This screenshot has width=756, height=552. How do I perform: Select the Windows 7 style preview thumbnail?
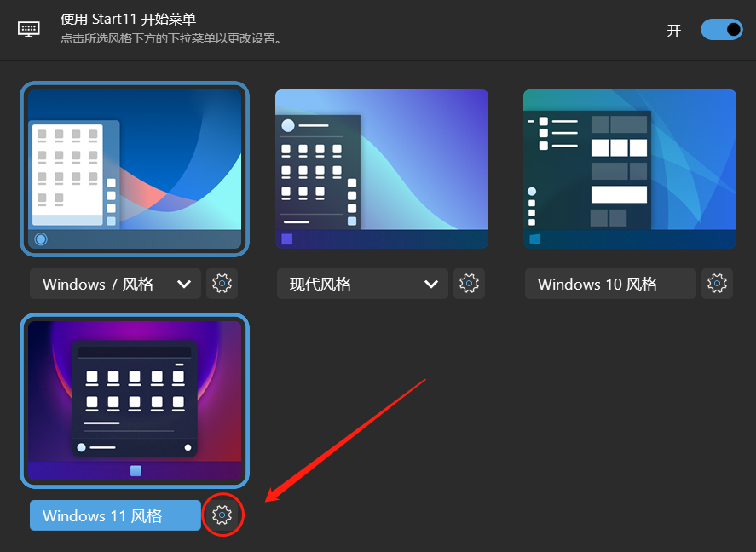pyautogui.click(x=135, y=169)
